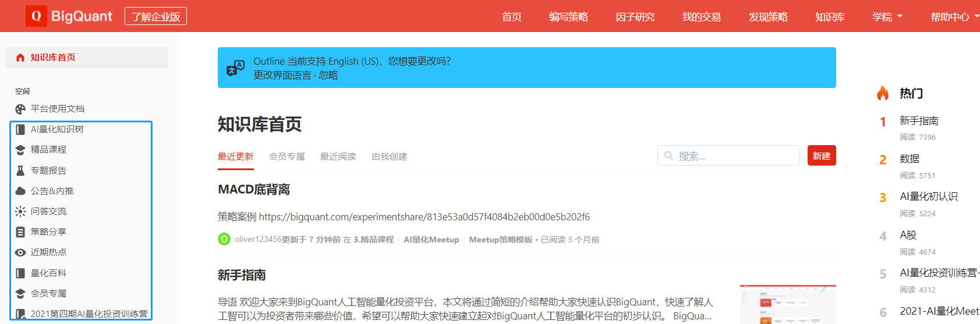980x324 pixels.
Task: Open 问答交流 in the sidebar
Action: pyautogui.click(x=49, y=212)
